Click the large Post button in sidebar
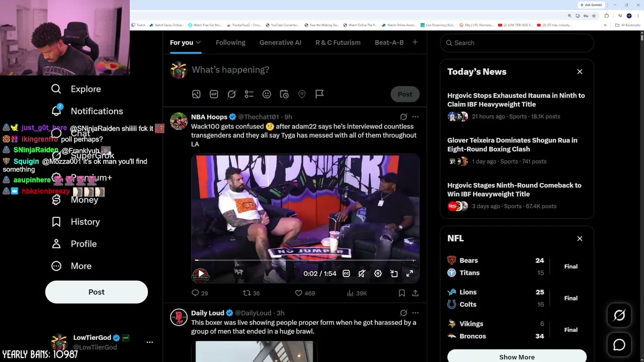The height and width of the screenshot is (362, 644). point(97,292)
